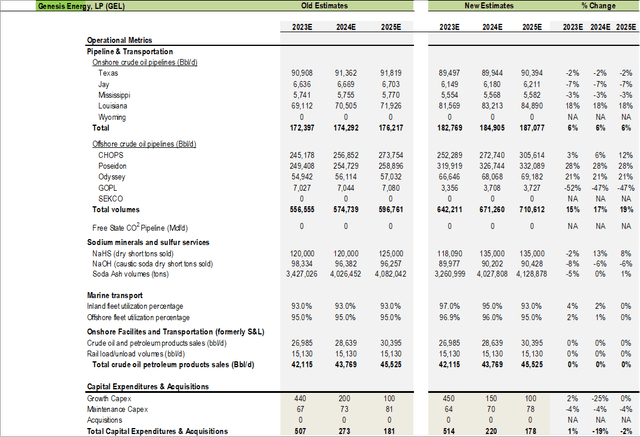The height and width of the screenshot is (437, 640).
Task: Select Capital Expenditures & Acquisitions heading
Action: tap(148, 386)
